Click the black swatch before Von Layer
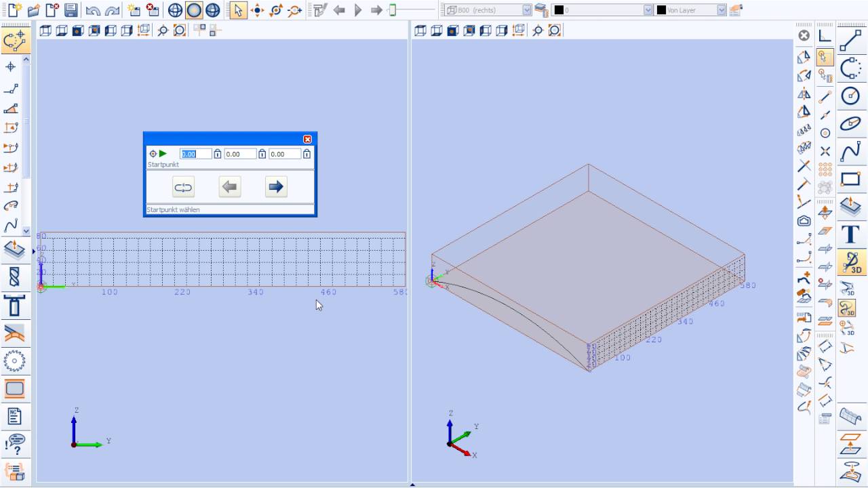 tap(660, 10)
